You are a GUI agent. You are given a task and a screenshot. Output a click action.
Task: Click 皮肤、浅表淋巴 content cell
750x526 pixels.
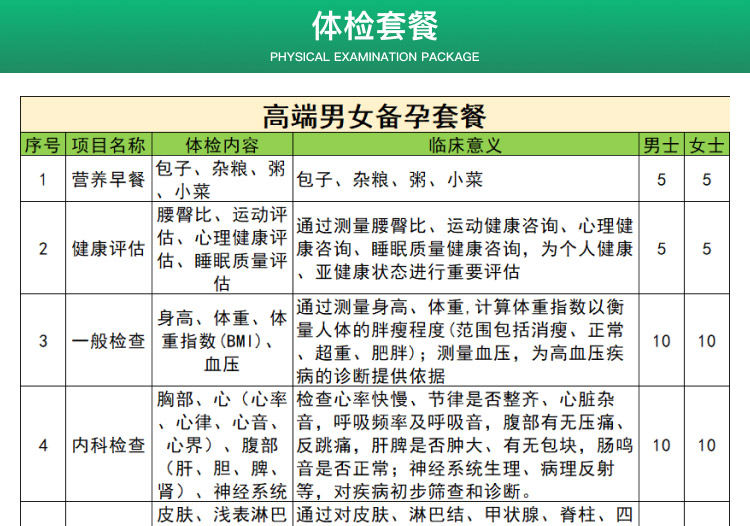(222, 514)
